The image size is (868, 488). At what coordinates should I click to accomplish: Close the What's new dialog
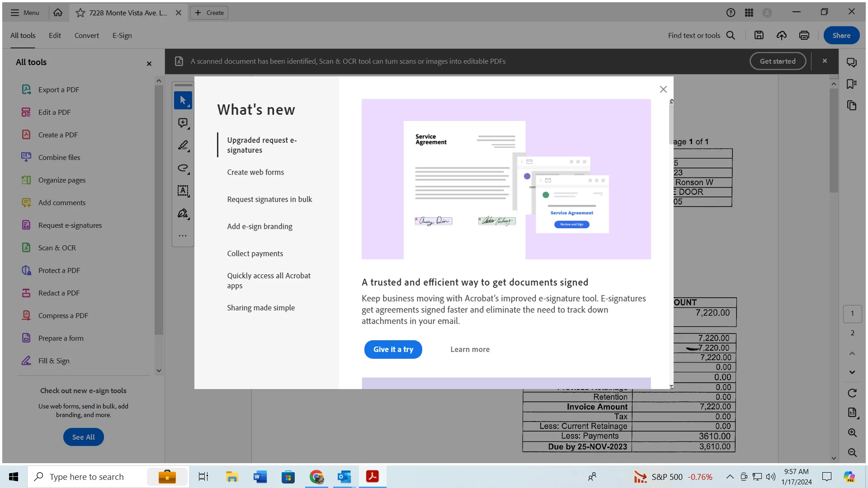point(663,89)
